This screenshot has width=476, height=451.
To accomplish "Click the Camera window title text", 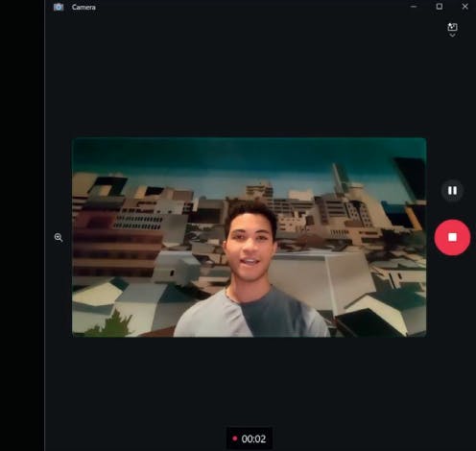I will (x=83, y=7).
